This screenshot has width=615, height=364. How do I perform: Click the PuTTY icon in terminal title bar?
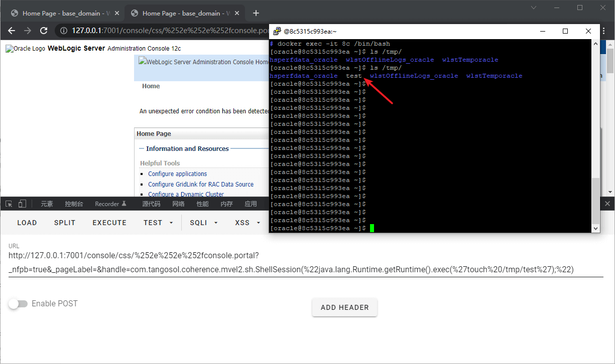tap(277, 31)
